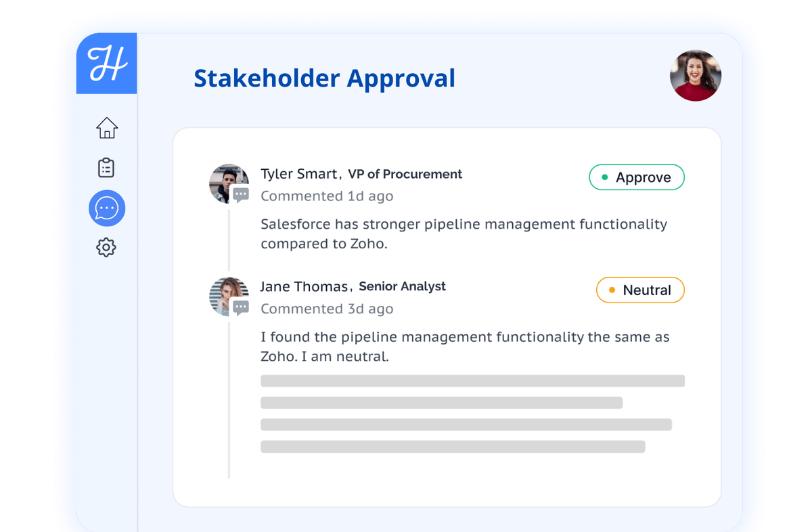Click the green dot inside the Approve badge
The width and height of the screenshot is (812, 532).
(x=606, y=177)
